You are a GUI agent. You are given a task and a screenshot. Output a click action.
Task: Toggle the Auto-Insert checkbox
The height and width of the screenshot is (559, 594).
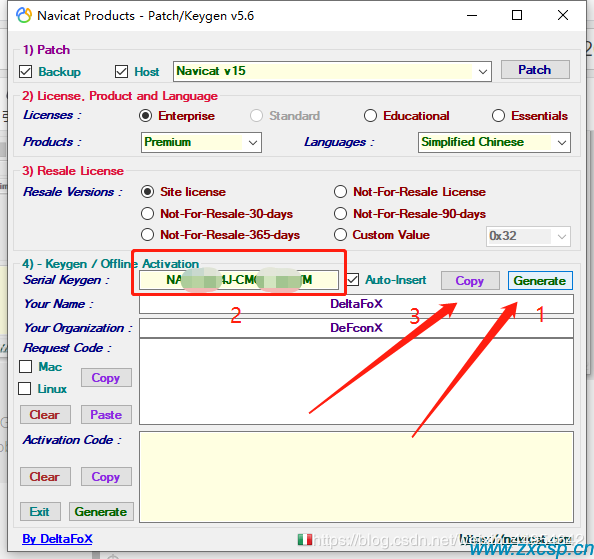(353, 280)
